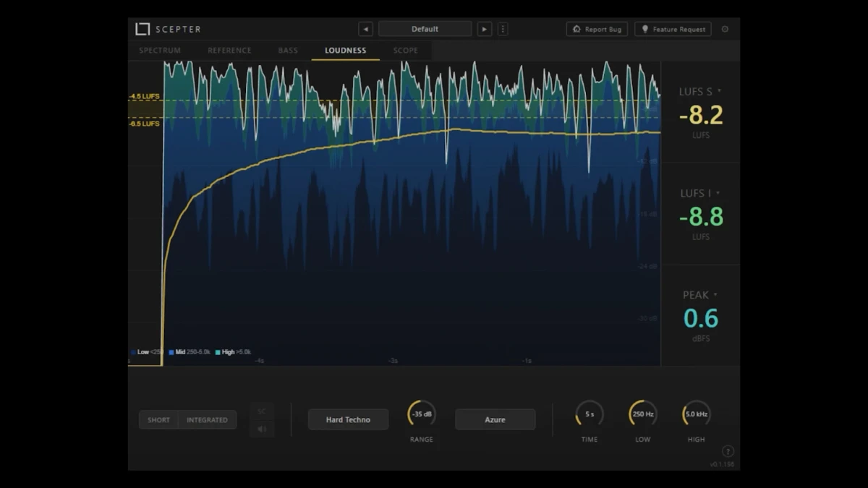Click the next preset arrow

click(x=485, y=29)
